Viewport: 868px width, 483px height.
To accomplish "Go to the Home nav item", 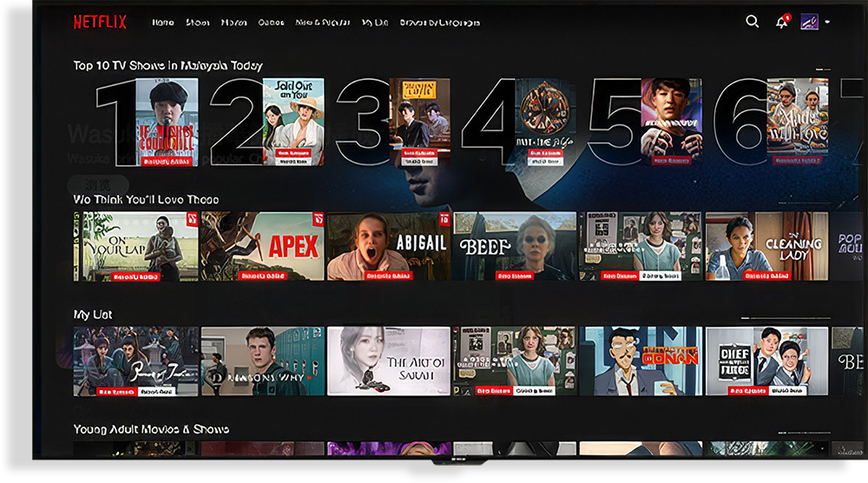I will tap(163, 23).
